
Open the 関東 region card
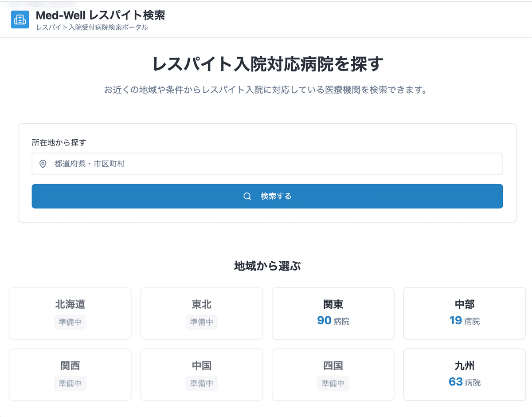(x=333, y=313)
